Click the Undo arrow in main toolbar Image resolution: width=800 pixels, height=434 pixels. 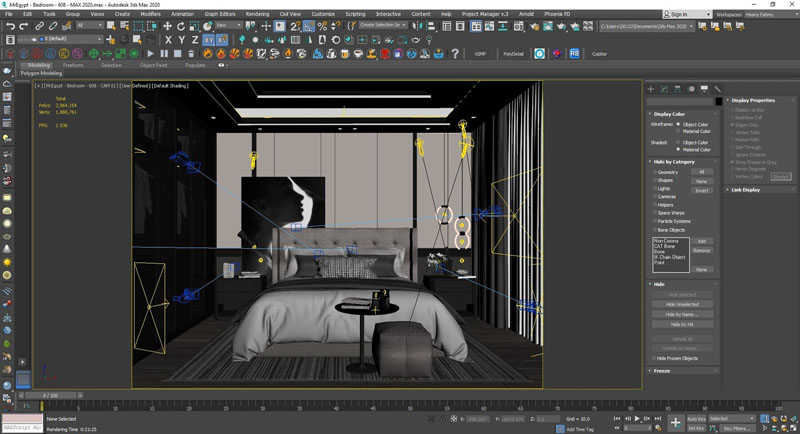tap(8, 26)
